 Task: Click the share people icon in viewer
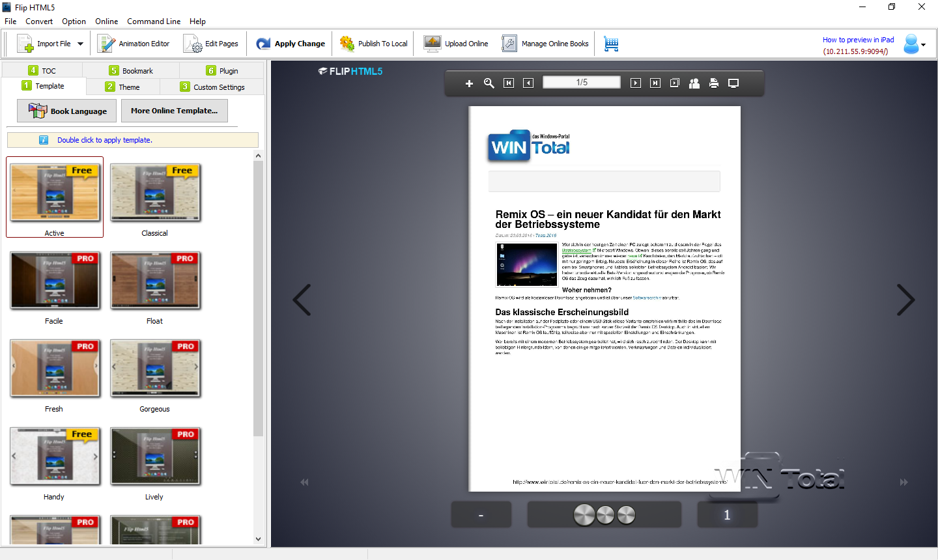[694, 83]
